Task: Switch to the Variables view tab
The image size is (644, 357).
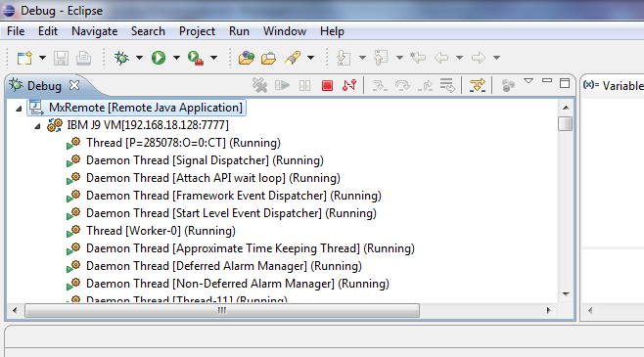Action: [614, 86]
